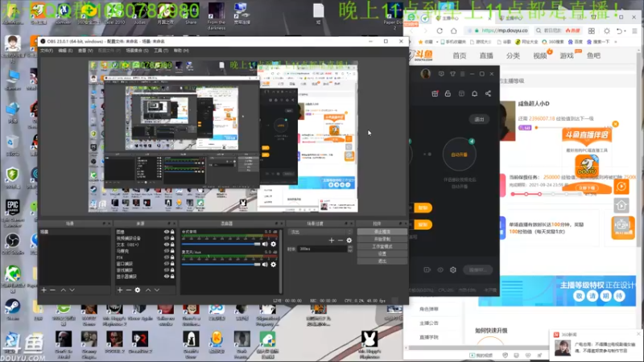Open 设置 button in OBS controls
Image resolution: width=644 pixels, height=362 pixels.
[x=382, y=253]
